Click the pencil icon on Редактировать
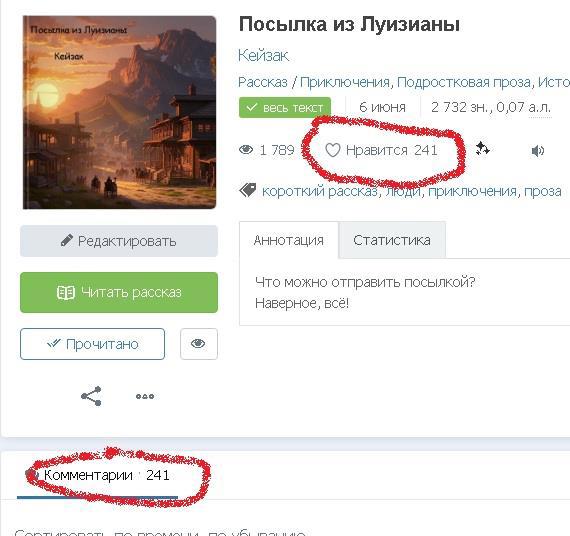This screenshot has width=570, height=536. 67,240
